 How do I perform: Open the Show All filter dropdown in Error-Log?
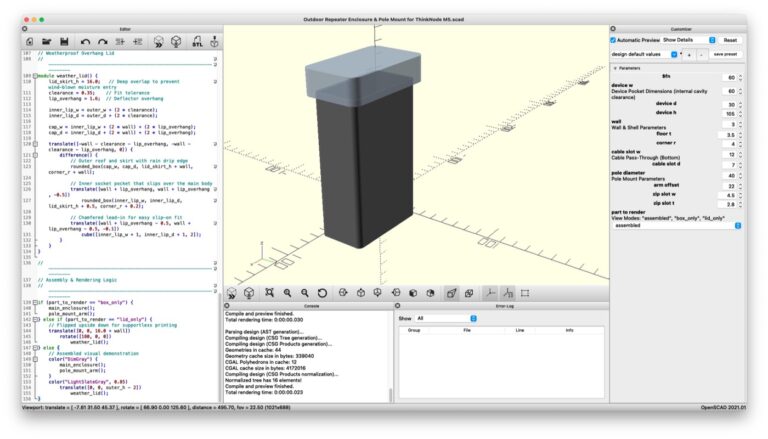tap(446, 318)
